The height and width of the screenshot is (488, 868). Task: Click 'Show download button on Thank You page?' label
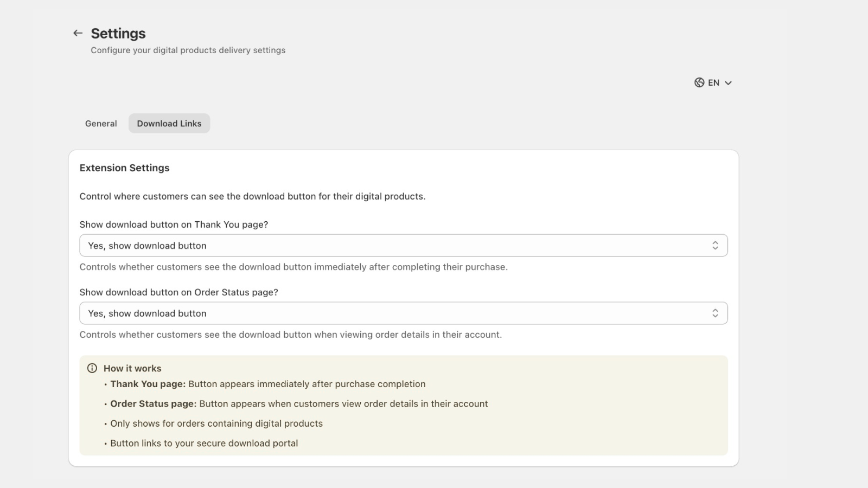point(174,224)
